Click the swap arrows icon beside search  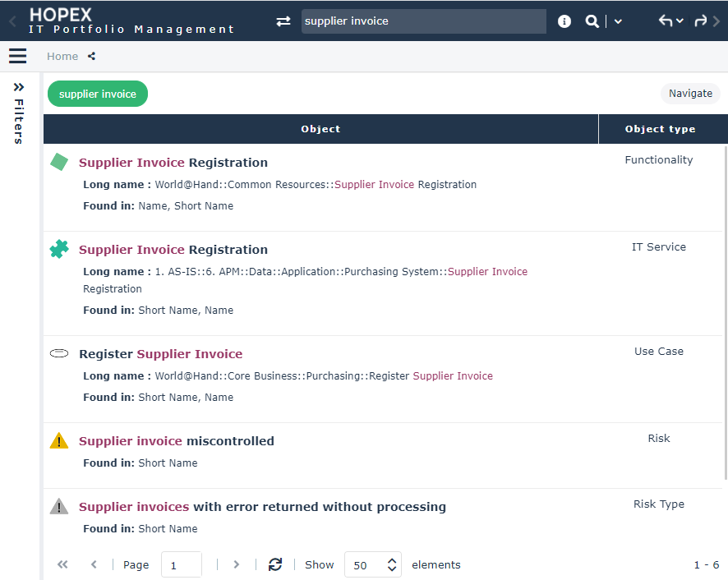(x=283, y=21)
